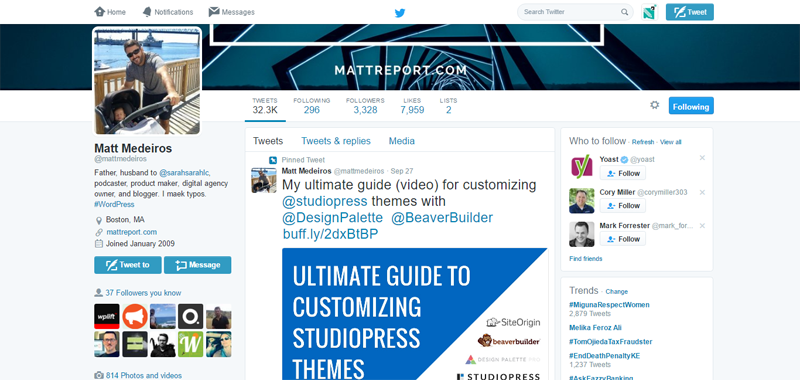The width and height of the screenshot is (800, 380).
Task: Open the @studiopress mention in tweet
Action: (x=325, y=201)
